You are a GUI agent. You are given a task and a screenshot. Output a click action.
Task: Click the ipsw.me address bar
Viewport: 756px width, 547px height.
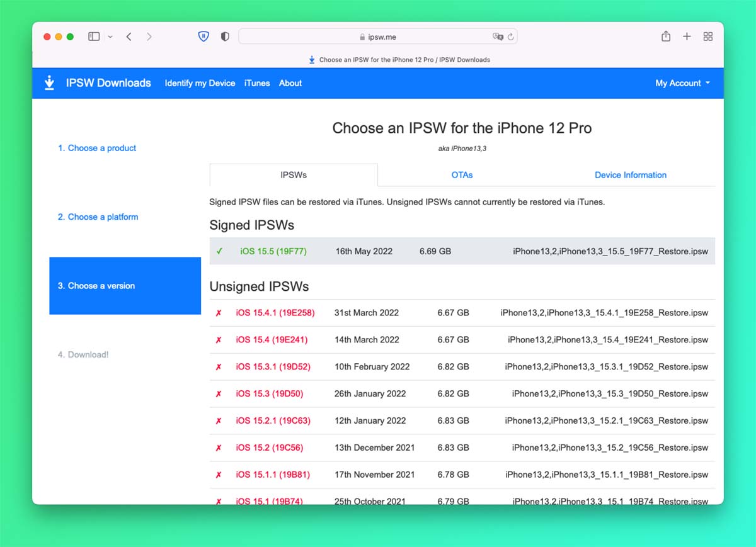click(x=377, y=37)
